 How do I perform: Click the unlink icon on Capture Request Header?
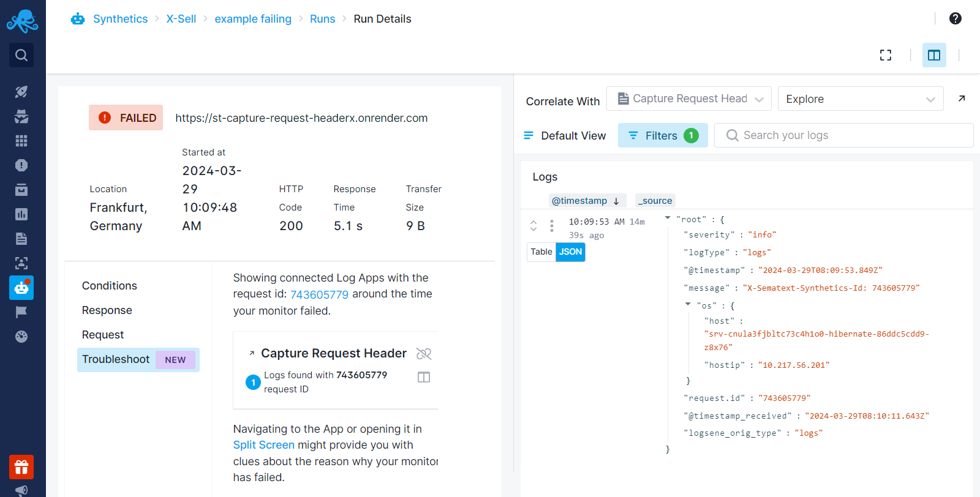(424, 354)
